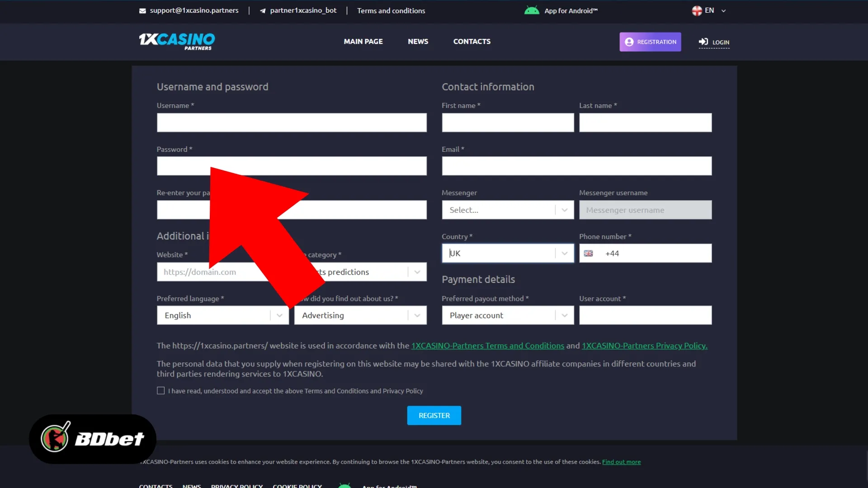Click the user icon in the Registration button

tap(629, 42)
